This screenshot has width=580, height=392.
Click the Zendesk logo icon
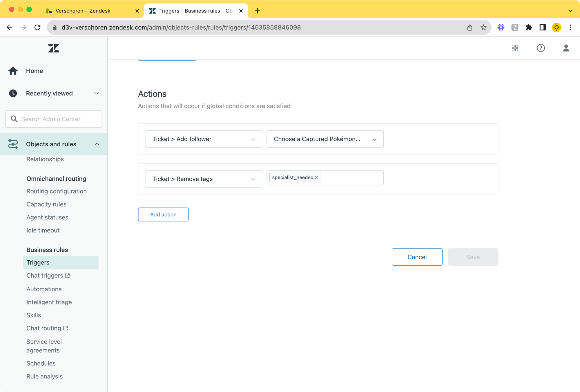click(x=54, y=48)
